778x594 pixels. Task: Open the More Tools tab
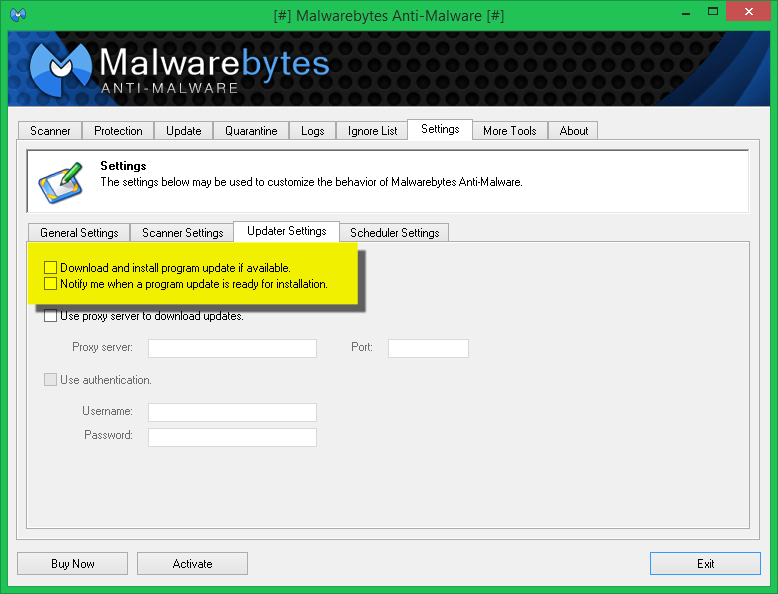[510, 131]
